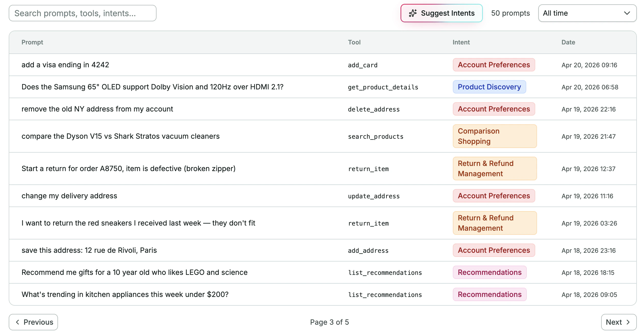Select the trending kitchen appliances prompt
Viewport: 644px width, 336px height.
125,294
